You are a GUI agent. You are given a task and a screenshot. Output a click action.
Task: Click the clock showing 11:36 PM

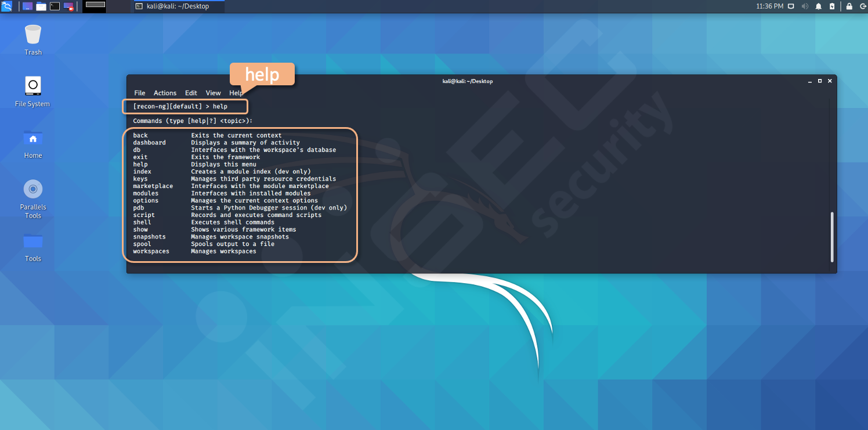770,6
